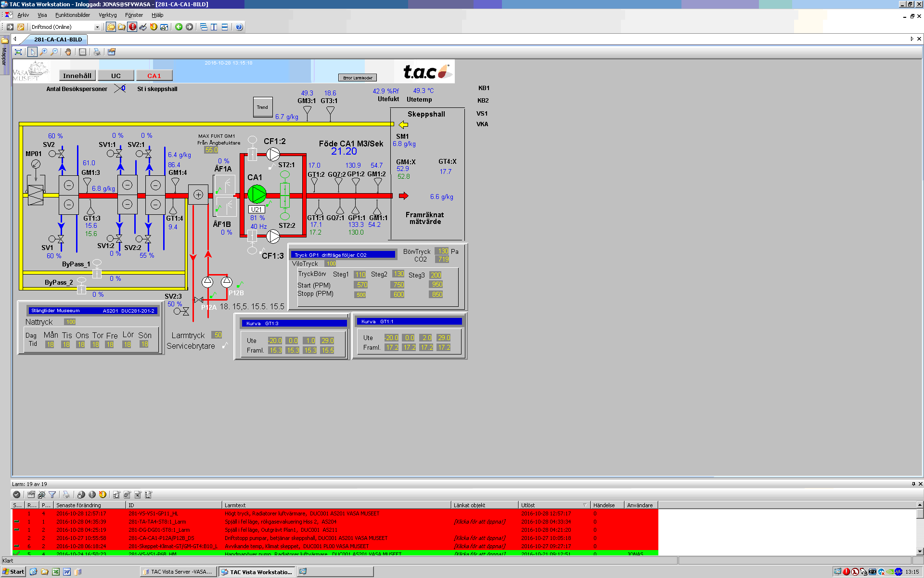Image resolution: width=924 pixels, height=578 pixels.
Task: Toggle the alarm pane auto-hide pin
Action: point(913,484)
